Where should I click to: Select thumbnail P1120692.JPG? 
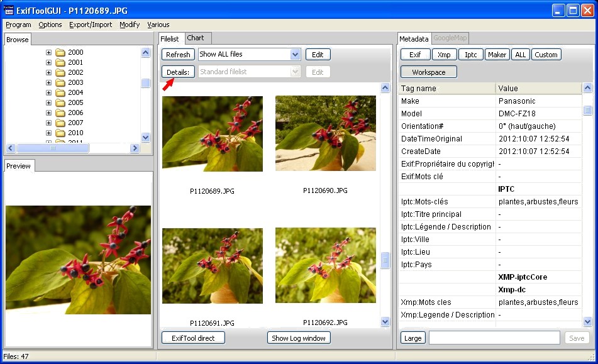[x=326, y=265]
